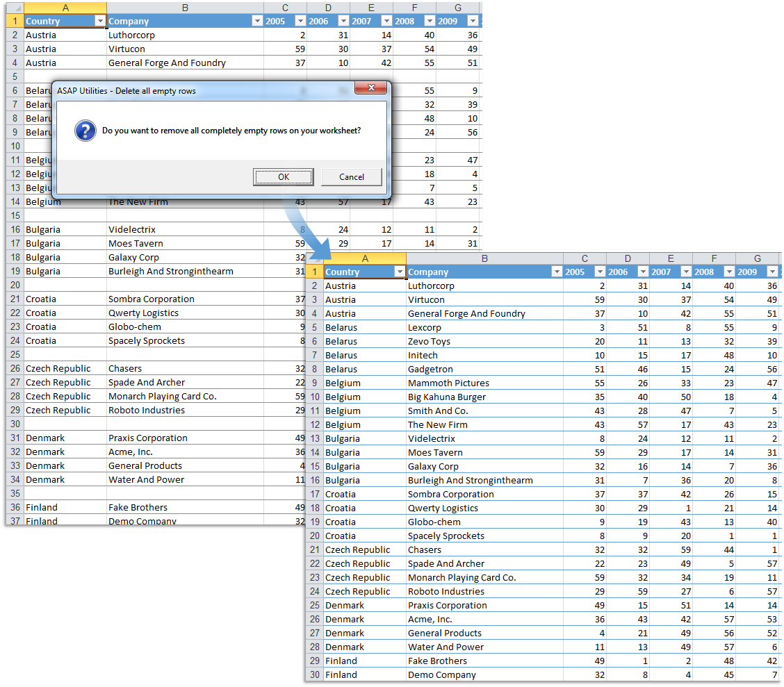Click the Acme, Inc. cell in the bottom sheet
Viewport: 784px width, 687px height.
[x=484, y=619]
